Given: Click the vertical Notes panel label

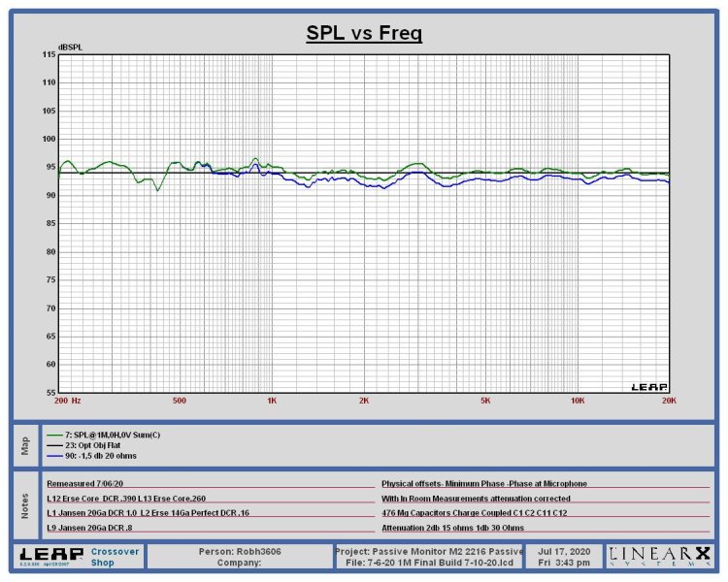Looking at the screenshot, I should pos(25,503).
